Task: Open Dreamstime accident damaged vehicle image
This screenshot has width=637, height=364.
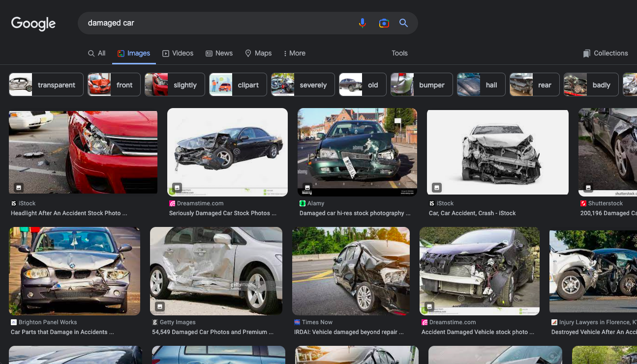Action: coord(480,271)
